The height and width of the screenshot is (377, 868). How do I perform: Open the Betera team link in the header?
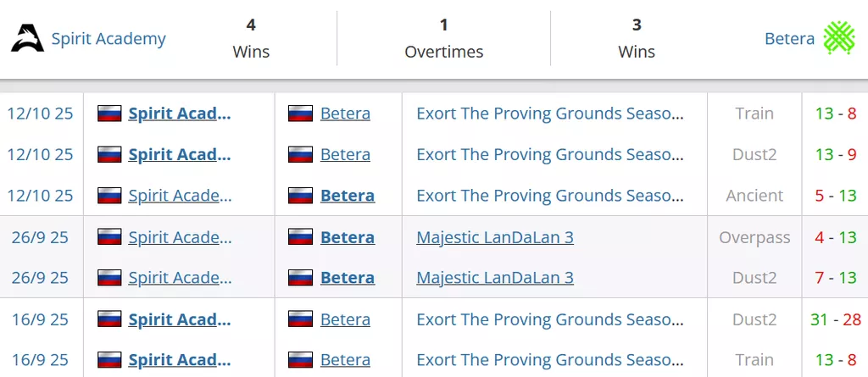[789, 39]
